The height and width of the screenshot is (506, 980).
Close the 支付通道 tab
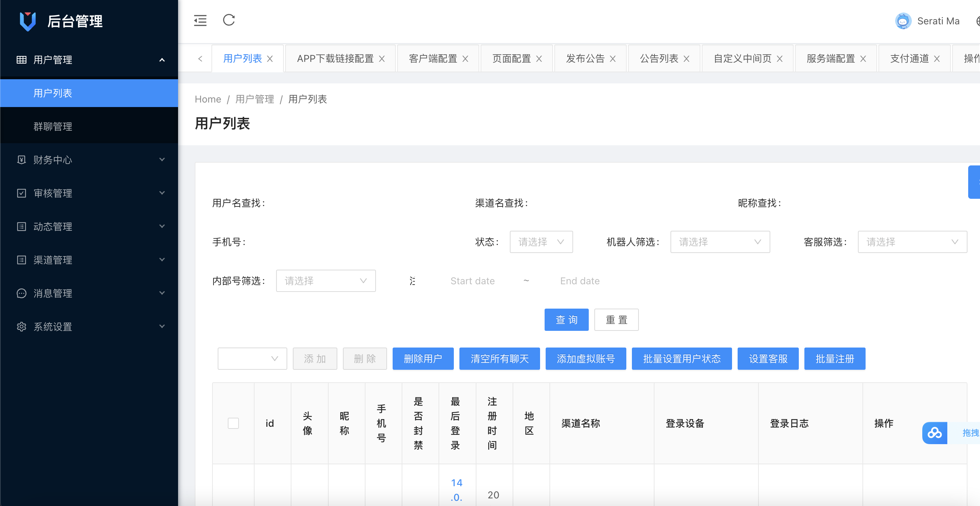pos(937,59)
